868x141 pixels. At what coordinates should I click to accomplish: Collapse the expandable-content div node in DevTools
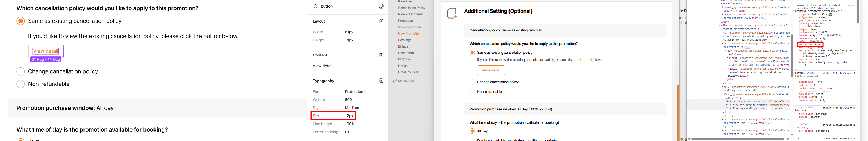tap(720, 26)
